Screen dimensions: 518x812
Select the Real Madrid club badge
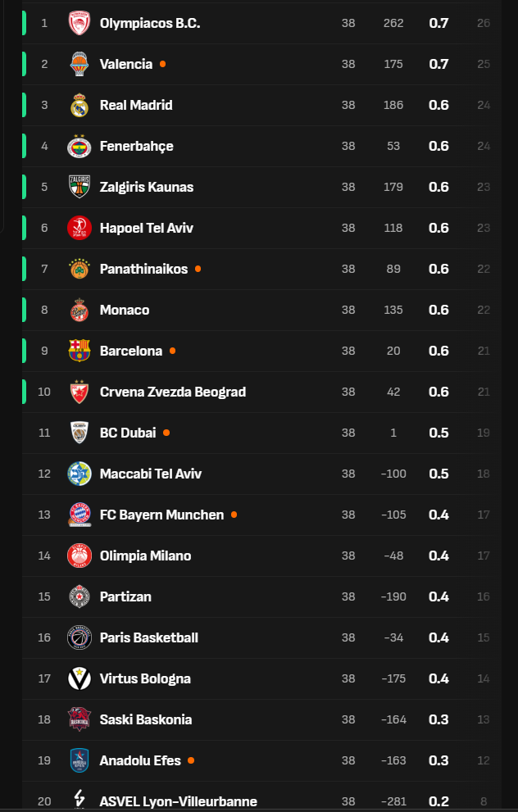[79, 105]
